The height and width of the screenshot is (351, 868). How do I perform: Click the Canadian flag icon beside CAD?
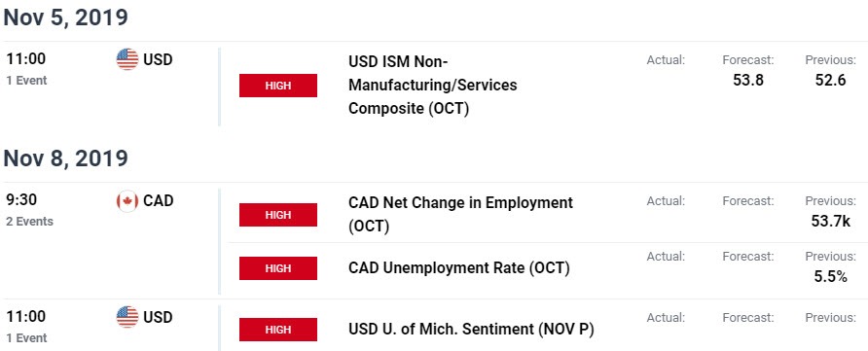pos(127,201)
